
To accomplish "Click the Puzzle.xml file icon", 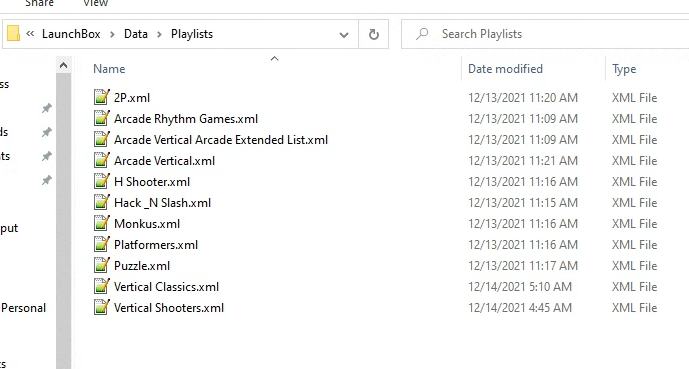I will 102,265.
